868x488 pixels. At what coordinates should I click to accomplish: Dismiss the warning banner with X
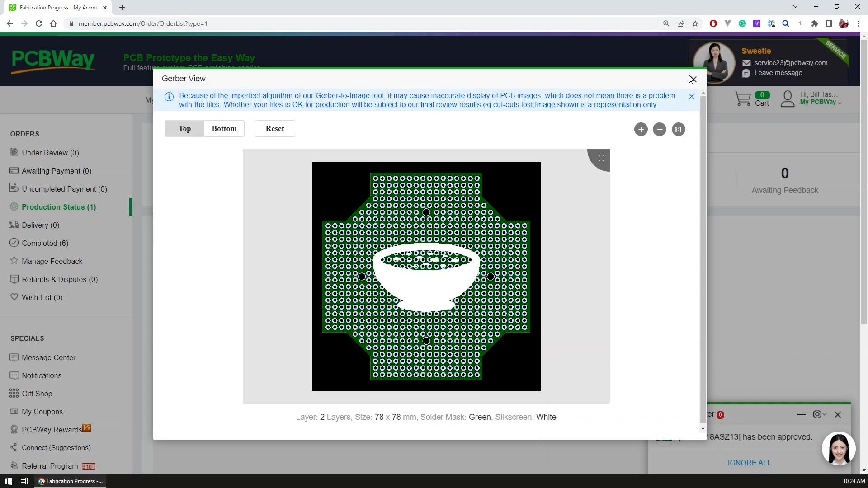[692, 97]
